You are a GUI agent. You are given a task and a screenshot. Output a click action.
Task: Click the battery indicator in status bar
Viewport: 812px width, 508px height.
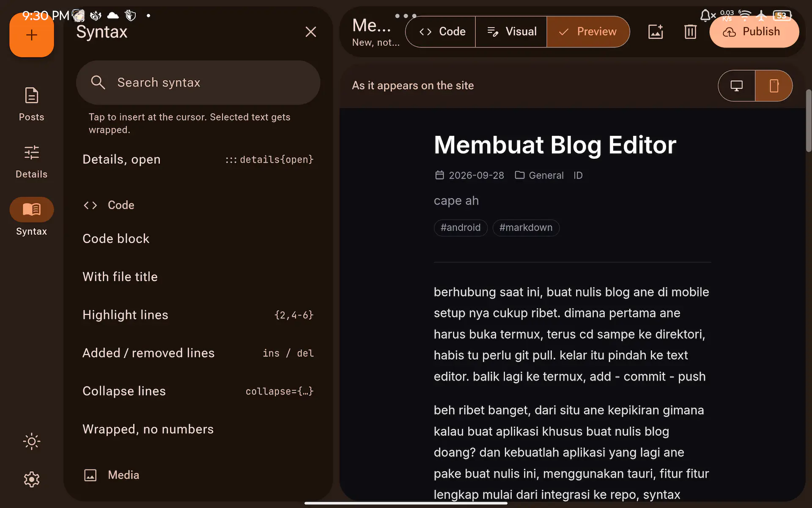(x=782, y=16)
